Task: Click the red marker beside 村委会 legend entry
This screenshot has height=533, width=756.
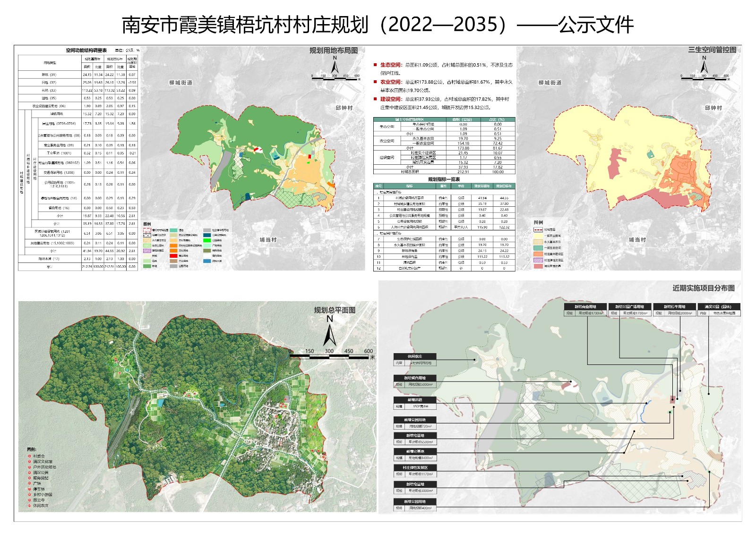Action: point(29,456)
